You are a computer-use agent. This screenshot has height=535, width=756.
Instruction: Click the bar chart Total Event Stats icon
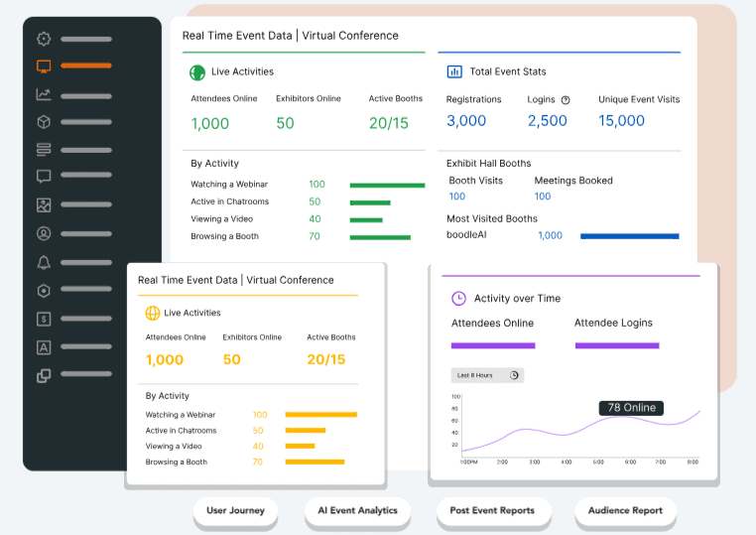(454, 71)
